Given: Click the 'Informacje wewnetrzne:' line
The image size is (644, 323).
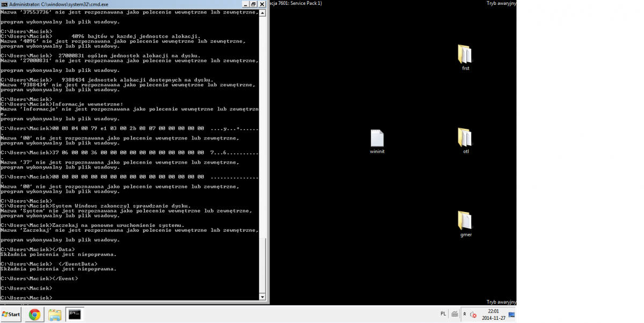Looking at the screenshot, I should click(x=62, y=104).
